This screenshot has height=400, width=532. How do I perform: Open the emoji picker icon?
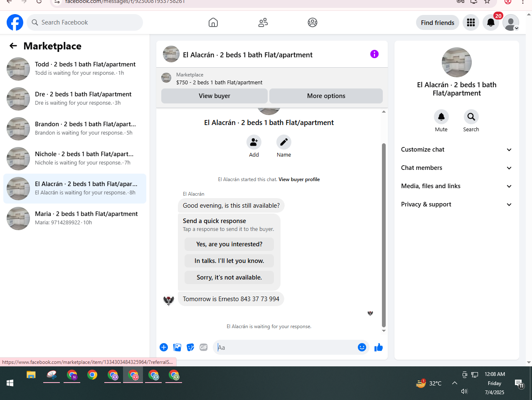(362, 347)
